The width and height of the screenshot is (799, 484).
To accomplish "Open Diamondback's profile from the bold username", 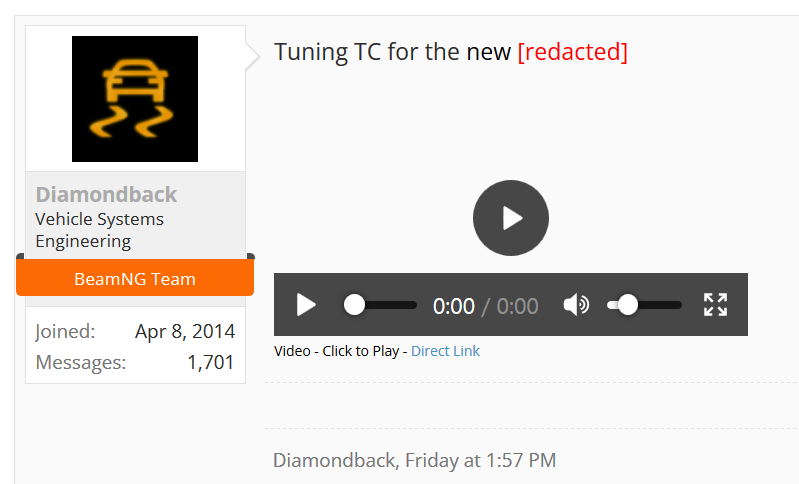I will [x=106, y=195].
